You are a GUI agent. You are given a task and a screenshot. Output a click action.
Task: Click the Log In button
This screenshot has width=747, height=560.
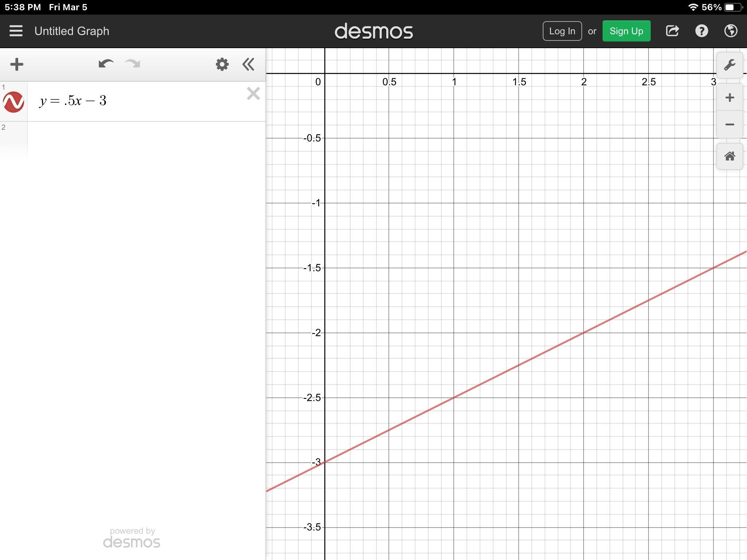562,31
